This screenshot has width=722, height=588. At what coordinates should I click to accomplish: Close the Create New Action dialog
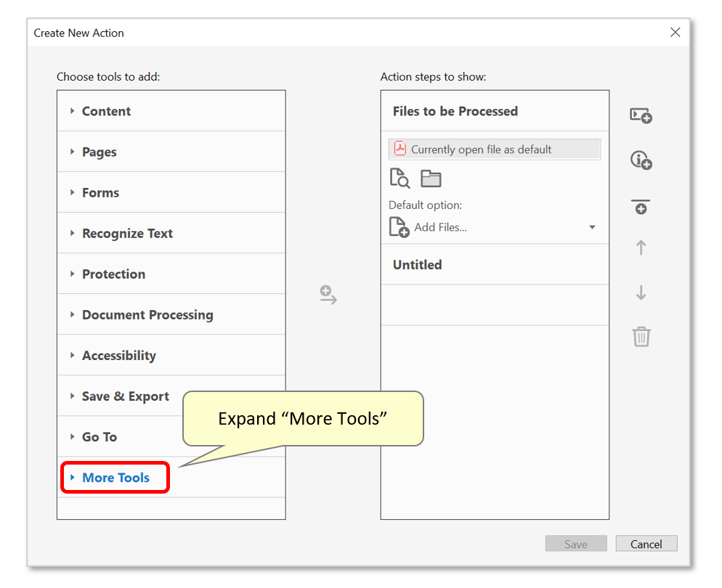tap(675, 32)
